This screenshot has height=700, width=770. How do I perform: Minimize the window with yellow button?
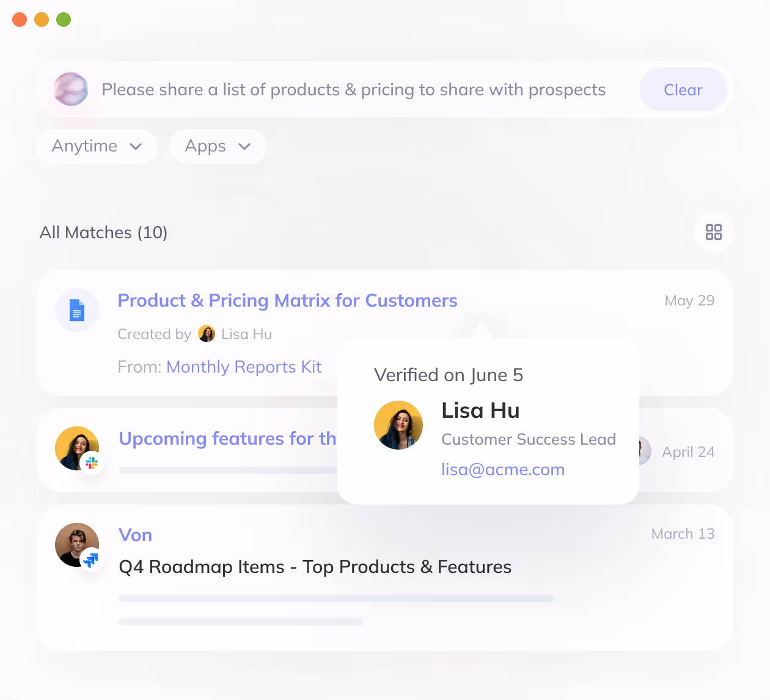point(42,20)
